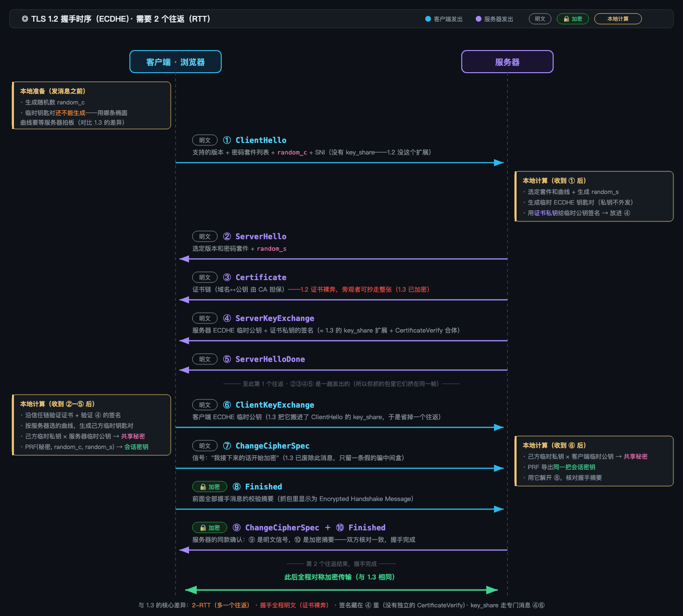Click the cyan 客户端发出 legend dot
This screenshot has width=683, height=616.
pyautogui.click(x=428, y=19)
